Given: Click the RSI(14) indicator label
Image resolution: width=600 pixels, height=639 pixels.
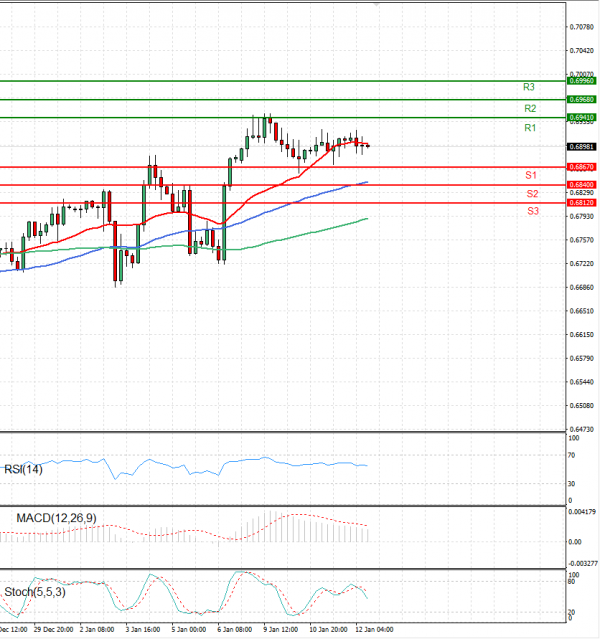Looking at the screenshot, I should 23,469.
